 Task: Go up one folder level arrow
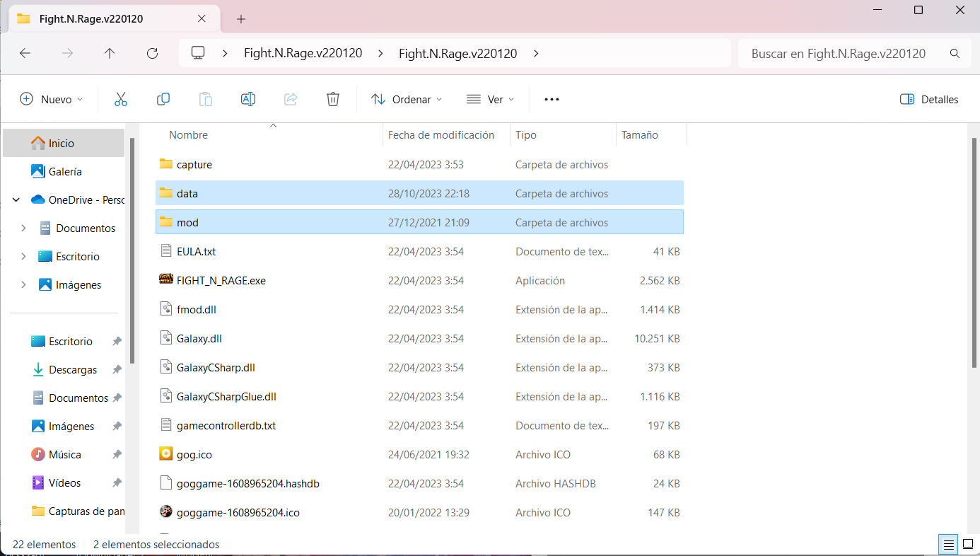point(110,53)
